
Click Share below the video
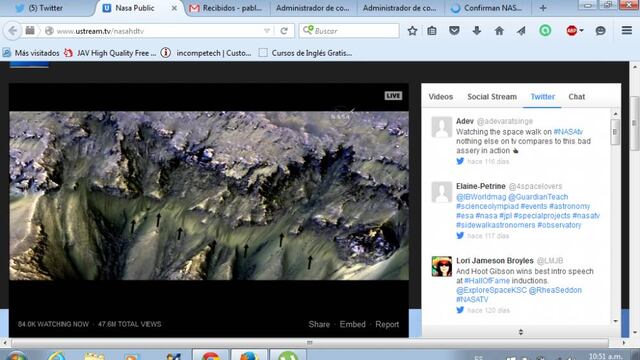[319, 324]
